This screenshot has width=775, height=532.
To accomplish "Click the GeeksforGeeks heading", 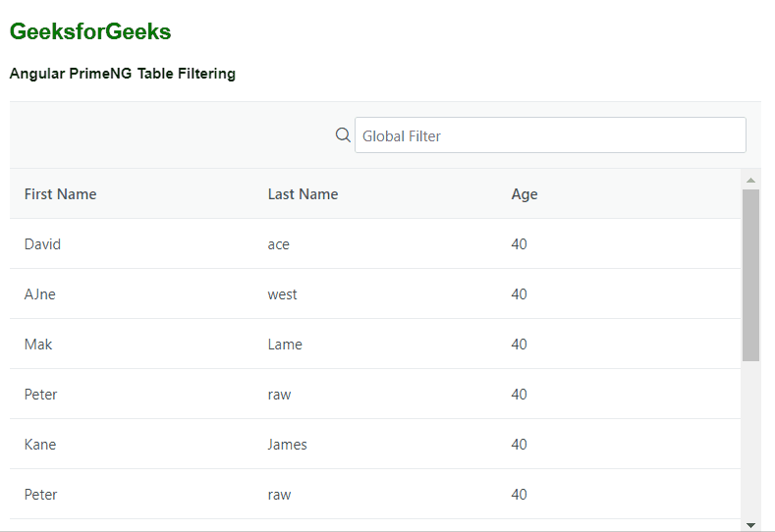I will [90, 31].
